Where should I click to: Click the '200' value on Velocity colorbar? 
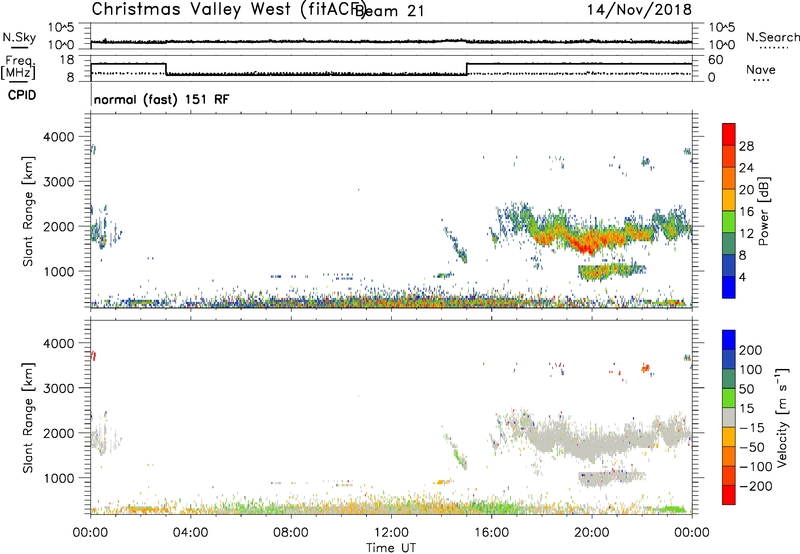(x=751, y=350)
